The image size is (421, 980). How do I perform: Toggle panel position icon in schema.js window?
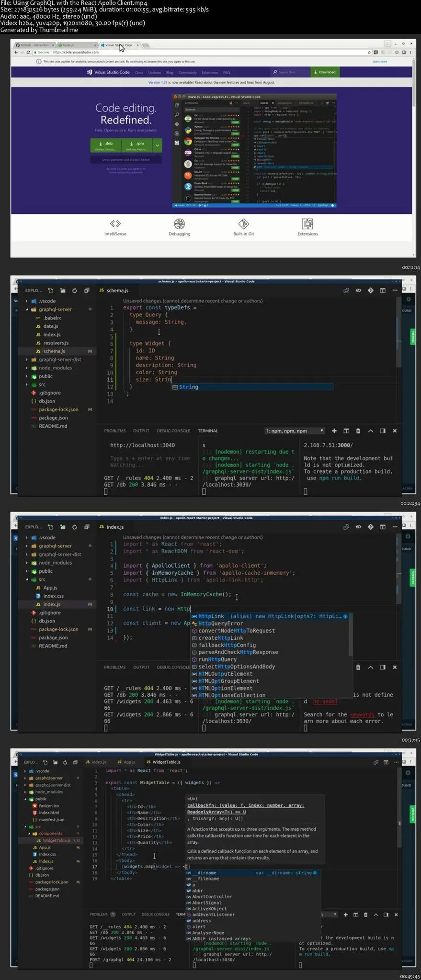[x=383, y=431]
